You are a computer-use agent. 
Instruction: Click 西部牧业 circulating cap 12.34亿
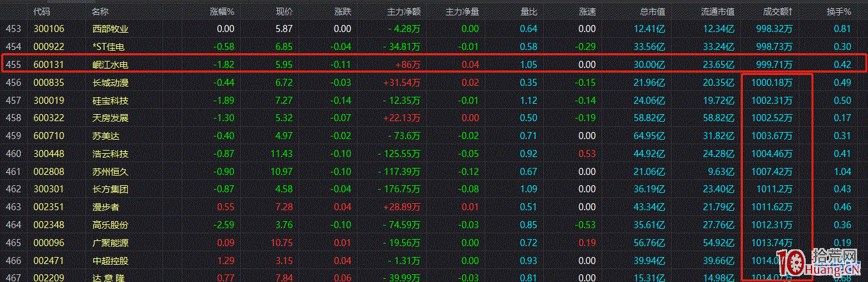[x=719, y=29]
